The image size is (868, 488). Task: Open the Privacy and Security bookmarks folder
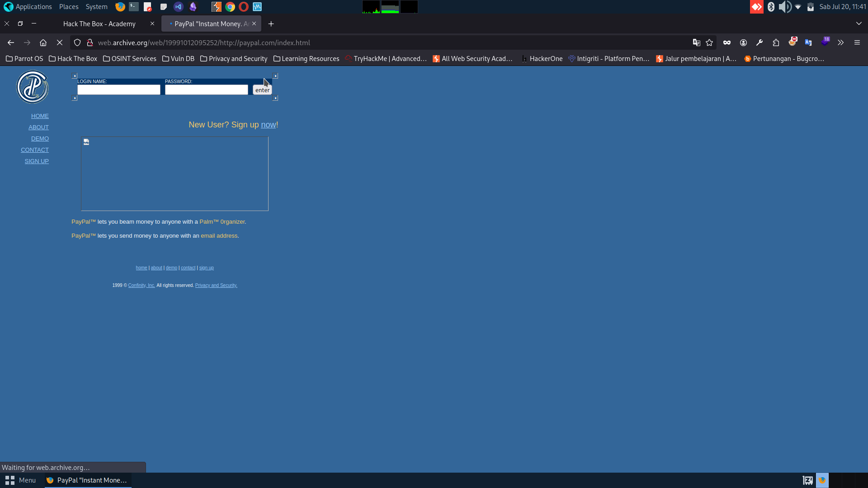click(234, 59)
